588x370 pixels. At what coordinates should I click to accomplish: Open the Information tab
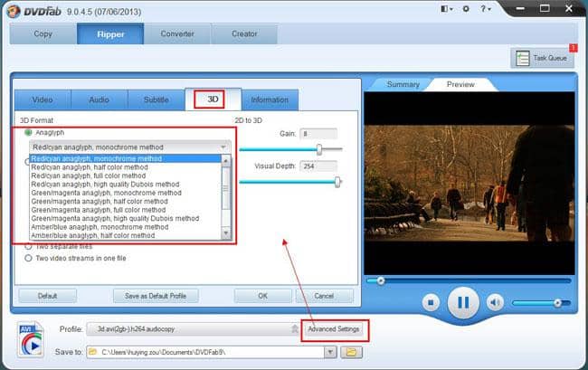coord(270,100)
